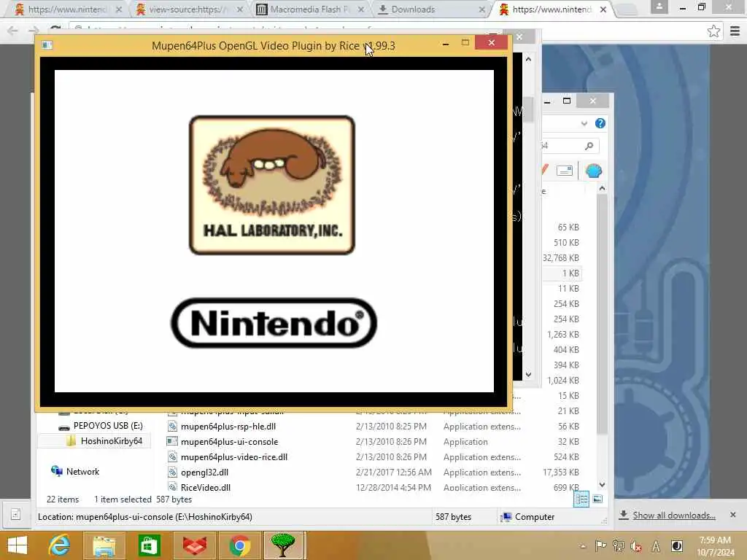The image size is (747, 560).
Task: Switch Explorer to details view
Action: [x=581, y=499]
